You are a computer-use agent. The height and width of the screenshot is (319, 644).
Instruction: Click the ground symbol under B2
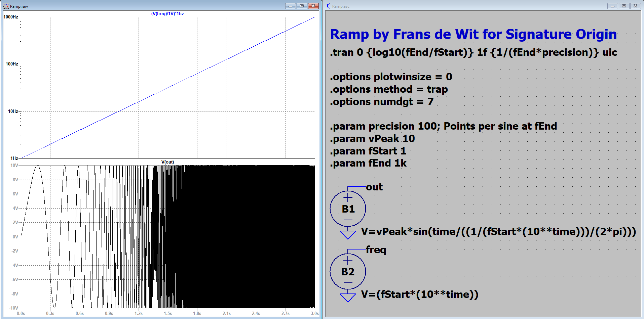click(x=348, y=298)
